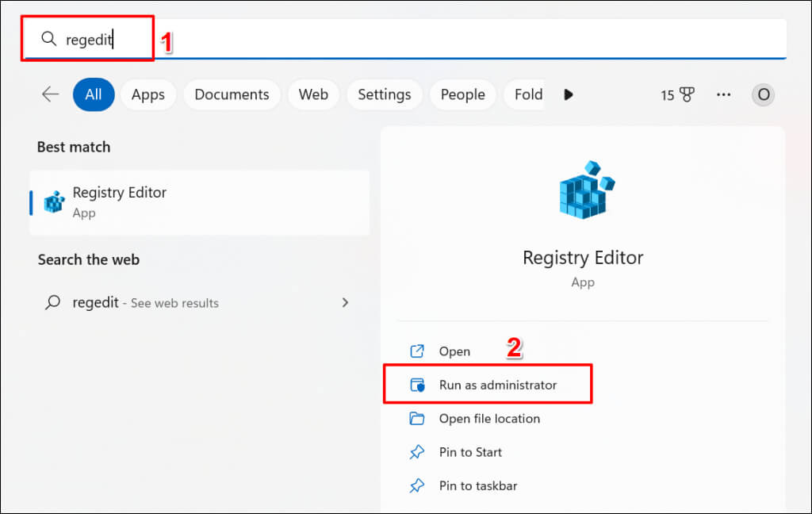Image resolution: width=812 pixels, height=514 pixels.
Task: Expand regedit web results chevron
Action: pos(345,302)
